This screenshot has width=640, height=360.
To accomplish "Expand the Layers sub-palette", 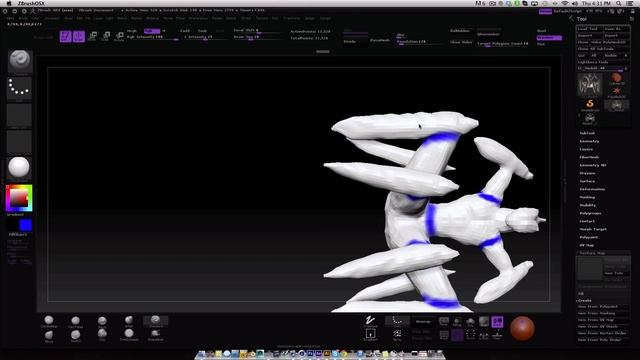I will click(x=586, y=149).
